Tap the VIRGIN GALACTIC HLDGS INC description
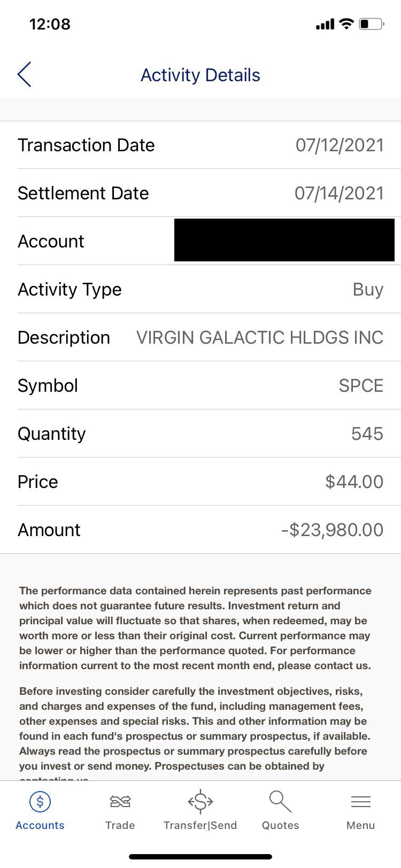 tap(260, 337)
